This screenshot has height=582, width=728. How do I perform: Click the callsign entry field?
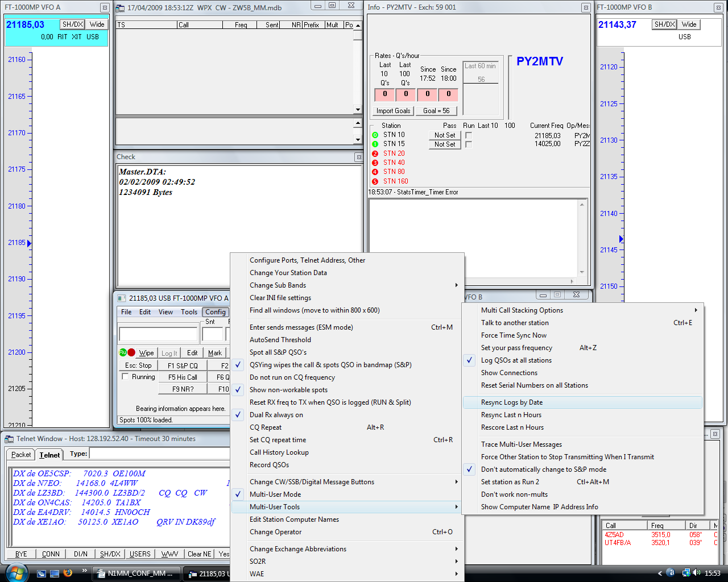coord(158,334)
